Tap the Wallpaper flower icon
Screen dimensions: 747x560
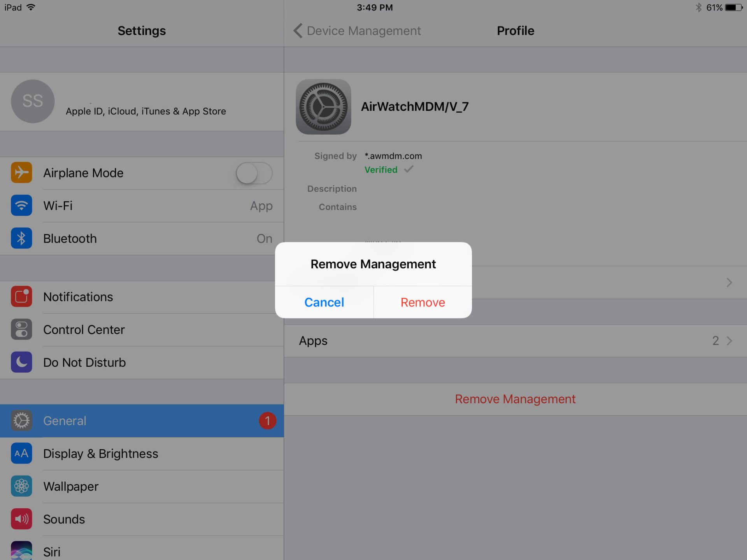click(21, 486)
